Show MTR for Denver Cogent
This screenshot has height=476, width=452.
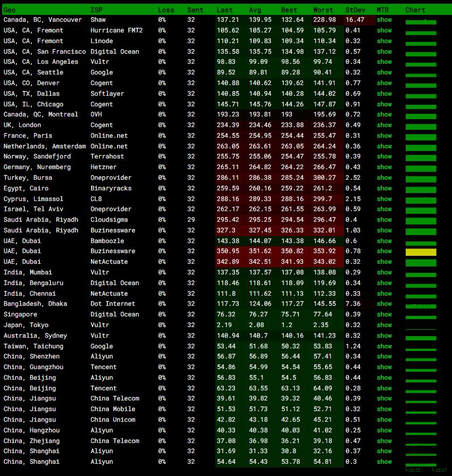tap(384, 83)
